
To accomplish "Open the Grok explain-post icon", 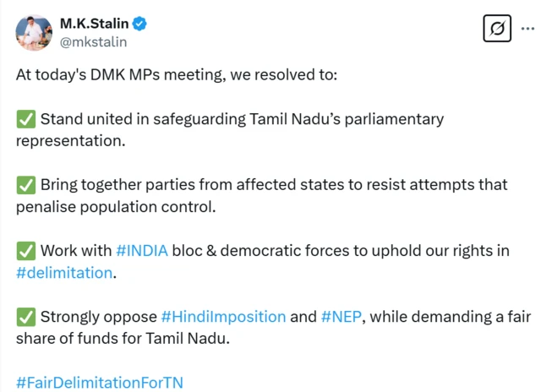I will [497, 30].
